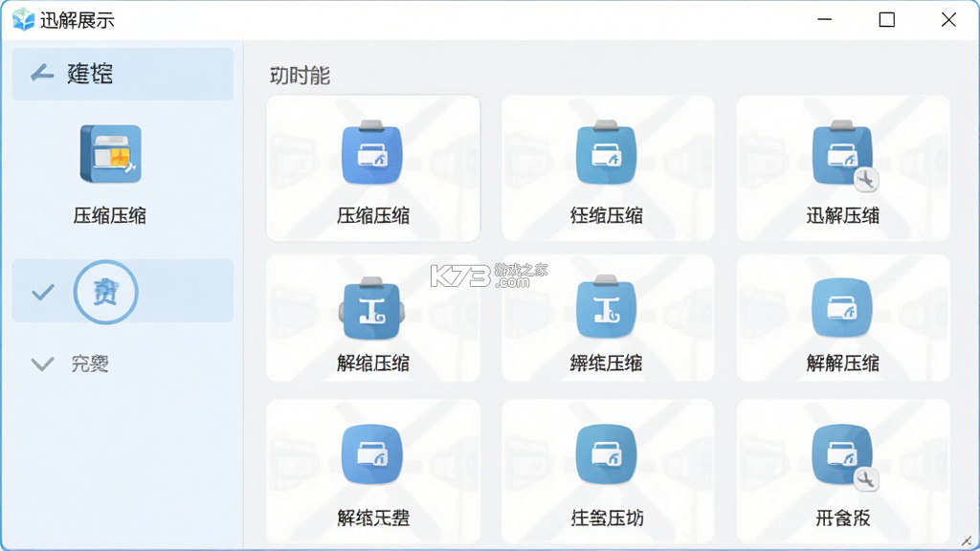980x551 pixels.
Task: Maximize the 迅解展示 window
Action: pos(886,19)
